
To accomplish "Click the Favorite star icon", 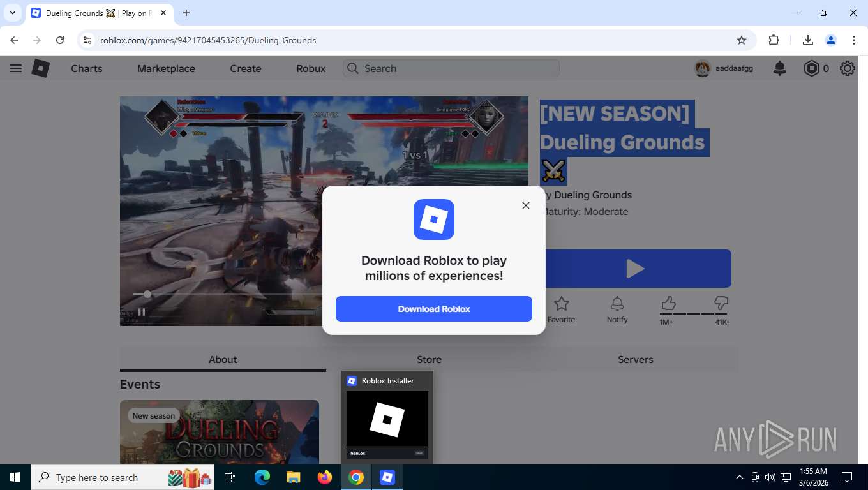I will 562,304.
